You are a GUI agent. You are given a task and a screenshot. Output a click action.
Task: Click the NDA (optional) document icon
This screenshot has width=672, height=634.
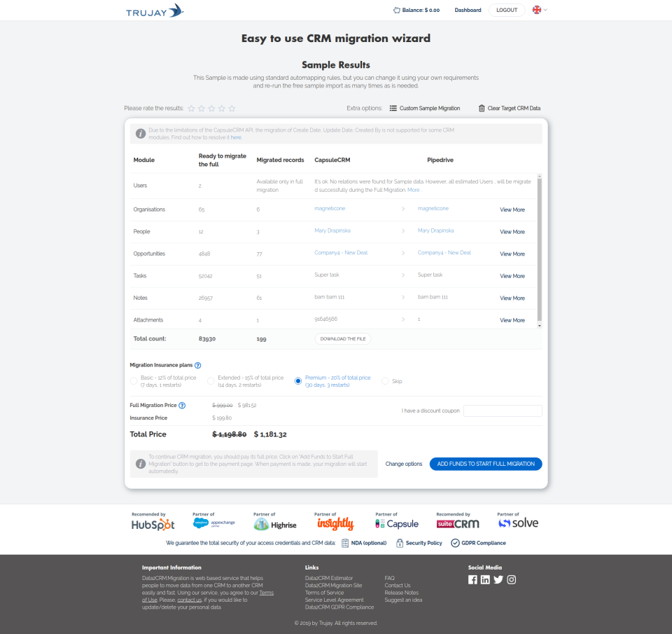coord(345,543)
